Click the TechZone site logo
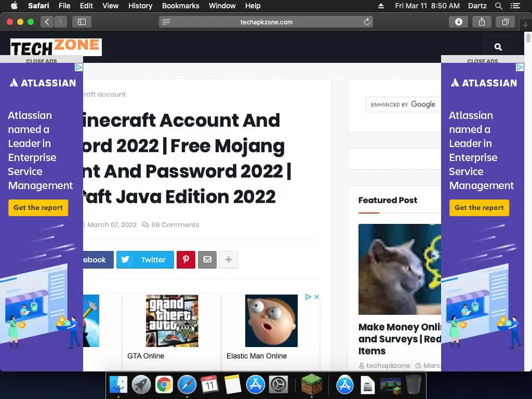Screen dimensions: 532x399 click(56, 47)
